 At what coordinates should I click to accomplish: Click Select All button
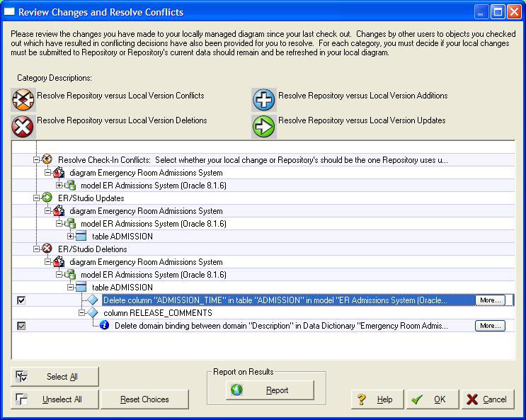coord(55,377)
